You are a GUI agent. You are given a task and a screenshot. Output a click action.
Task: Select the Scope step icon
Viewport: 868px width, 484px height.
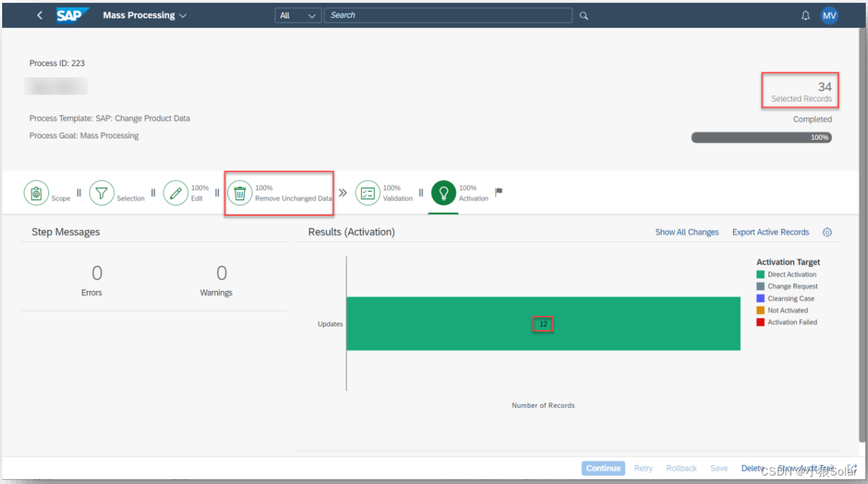coord(36,193)
